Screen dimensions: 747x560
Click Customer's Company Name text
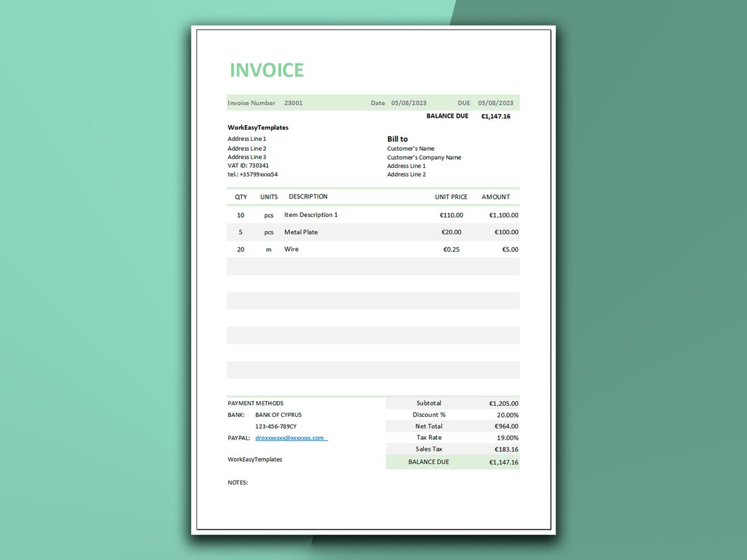(424, 157)
